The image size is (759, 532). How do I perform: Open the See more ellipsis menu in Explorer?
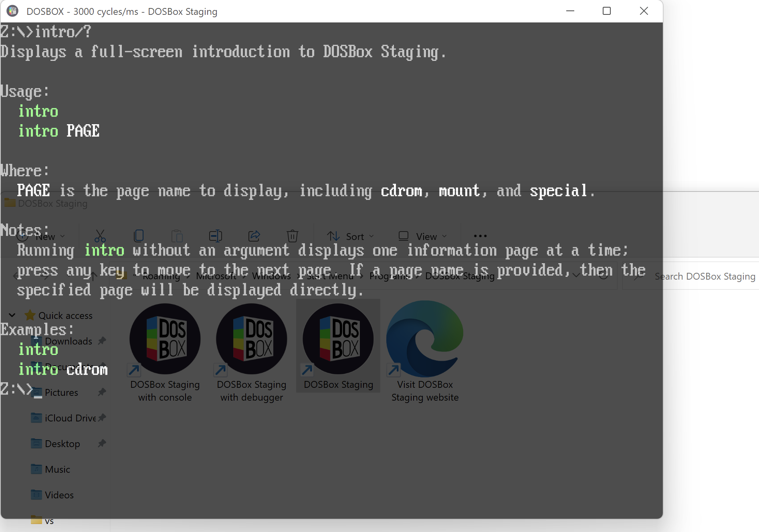(x=480, y=236)
